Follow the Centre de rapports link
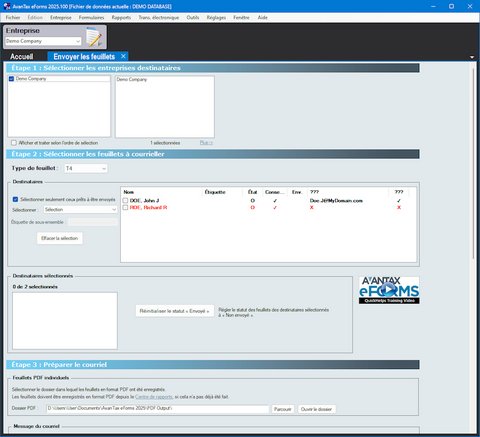 [x=154, y=397]
